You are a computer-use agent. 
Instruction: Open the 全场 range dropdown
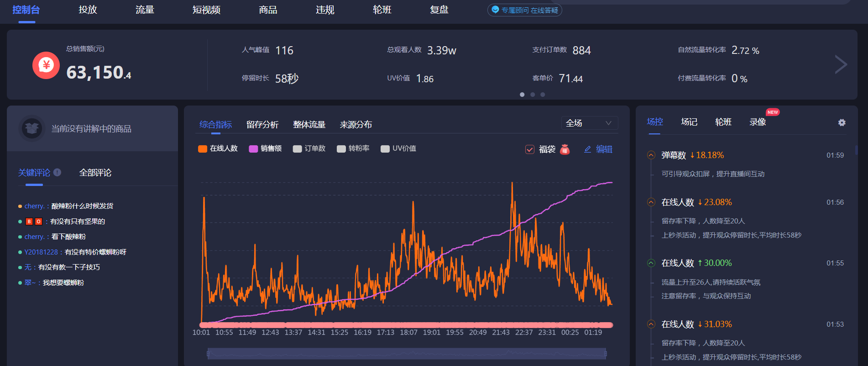[x=590, y=123]
